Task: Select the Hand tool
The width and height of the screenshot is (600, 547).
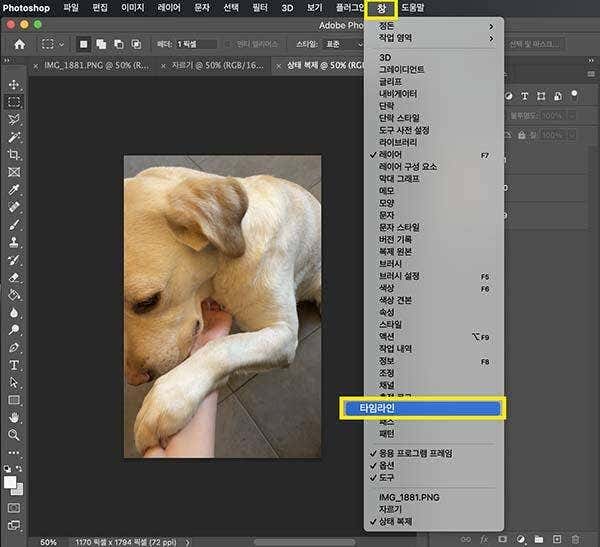Action: coord(14,417)
